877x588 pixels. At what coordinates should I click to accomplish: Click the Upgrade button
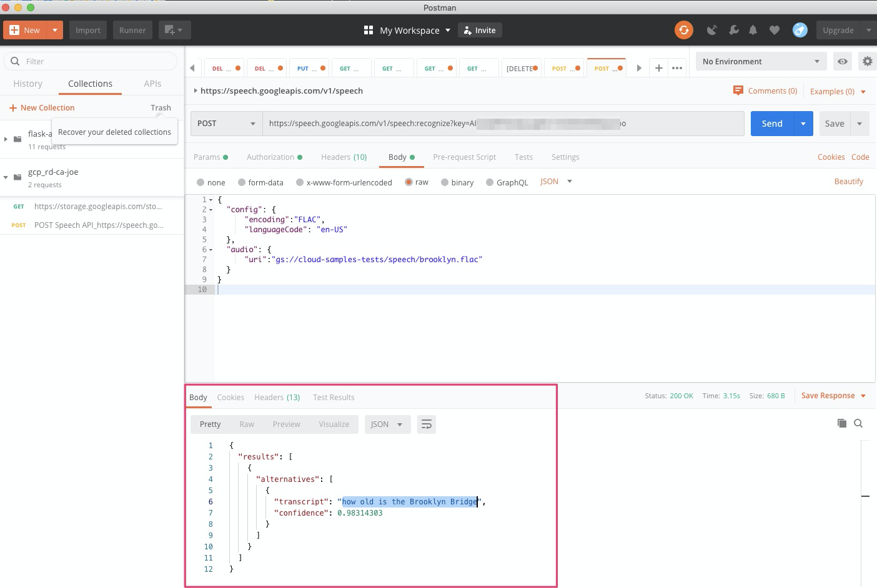838,30
